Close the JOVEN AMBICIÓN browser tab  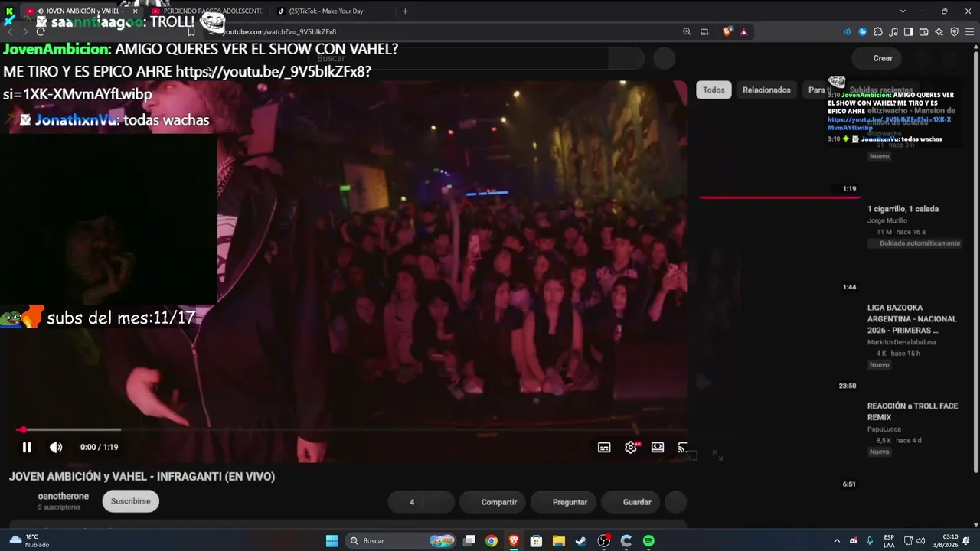click(135, 11)
